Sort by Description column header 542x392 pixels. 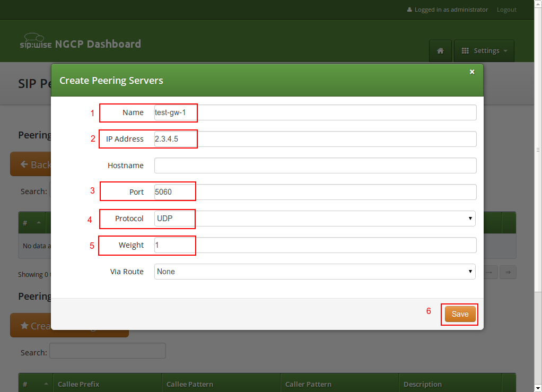click(450, 384)
